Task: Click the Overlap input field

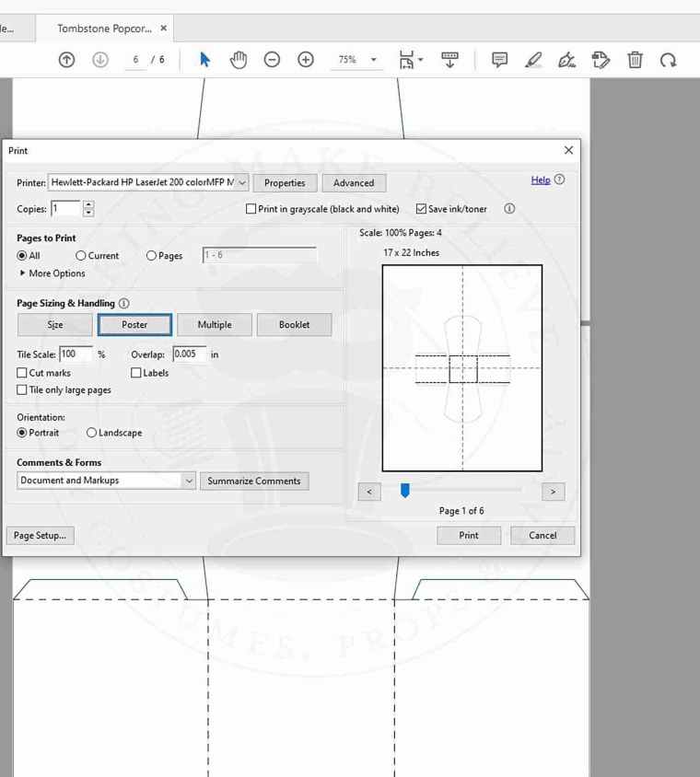Action: (x=190, y=354)
